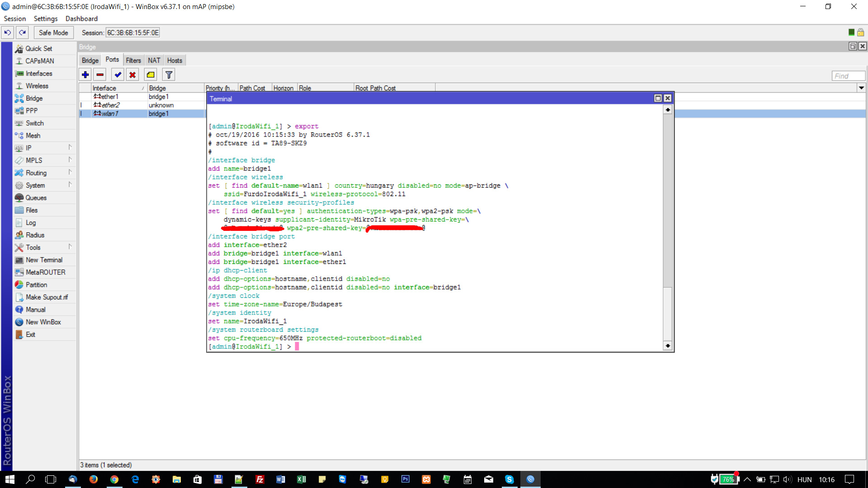Viewport: 868px width, 488px height.
Task: Sort by Role column header
Action: 325,88
